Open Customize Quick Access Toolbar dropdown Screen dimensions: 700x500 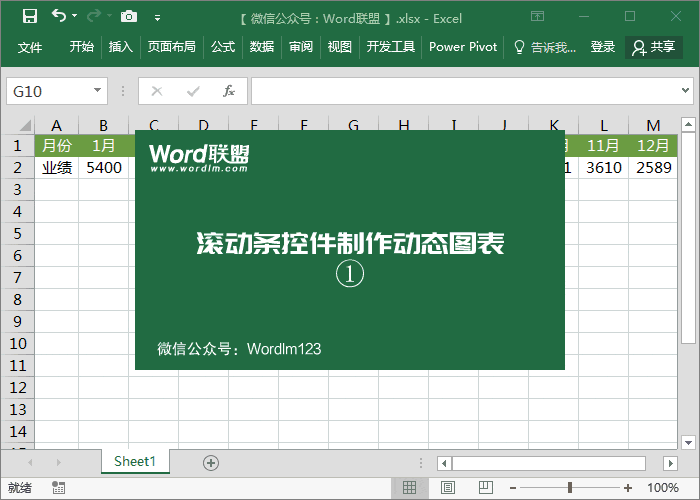pyautogui.click(x=157, y=18)
